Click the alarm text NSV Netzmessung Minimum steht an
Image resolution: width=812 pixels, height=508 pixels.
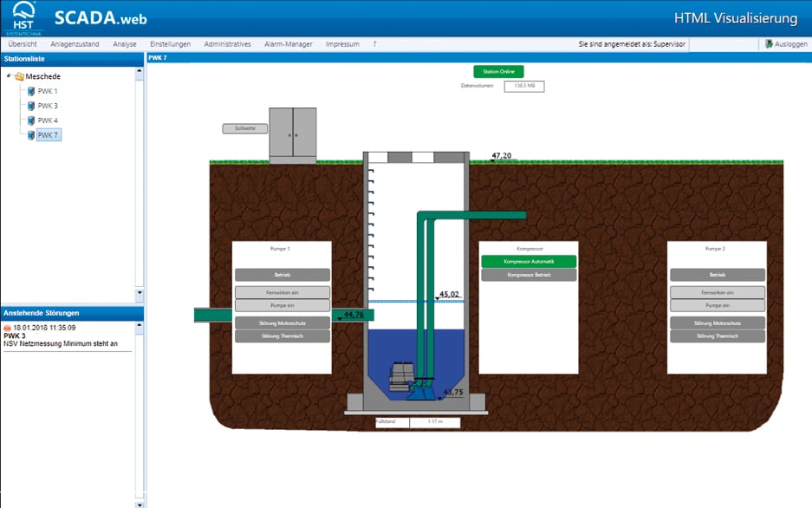(61, 344)
